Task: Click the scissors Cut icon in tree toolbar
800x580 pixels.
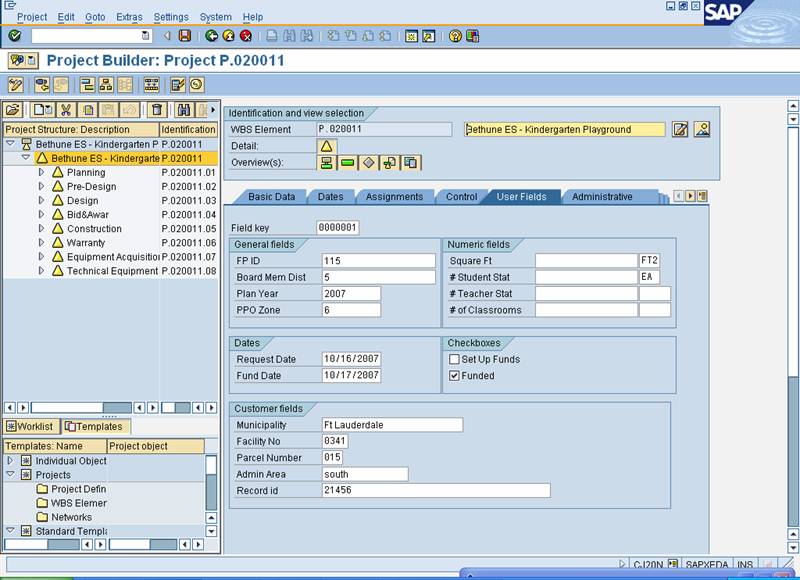Action: pyautogui.click(x=65, y=110)
